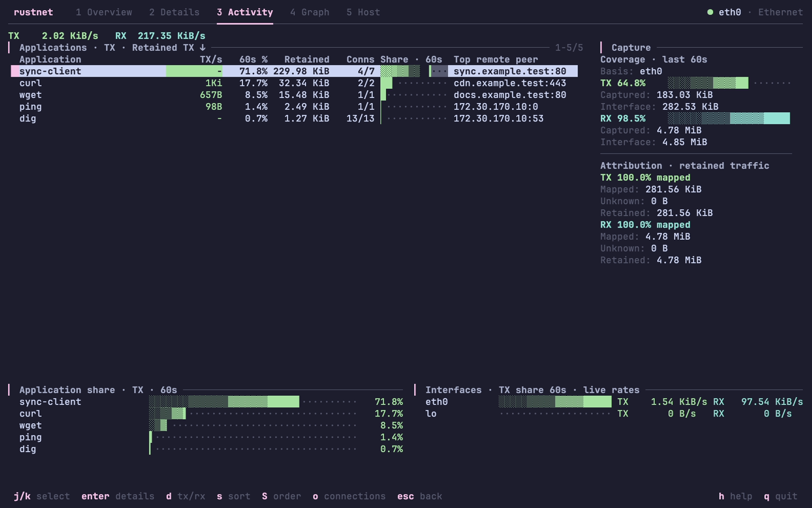Screen dimensions: 812x508
Task: Select the wget row in Applications table
Action: (x=293, y=95)
